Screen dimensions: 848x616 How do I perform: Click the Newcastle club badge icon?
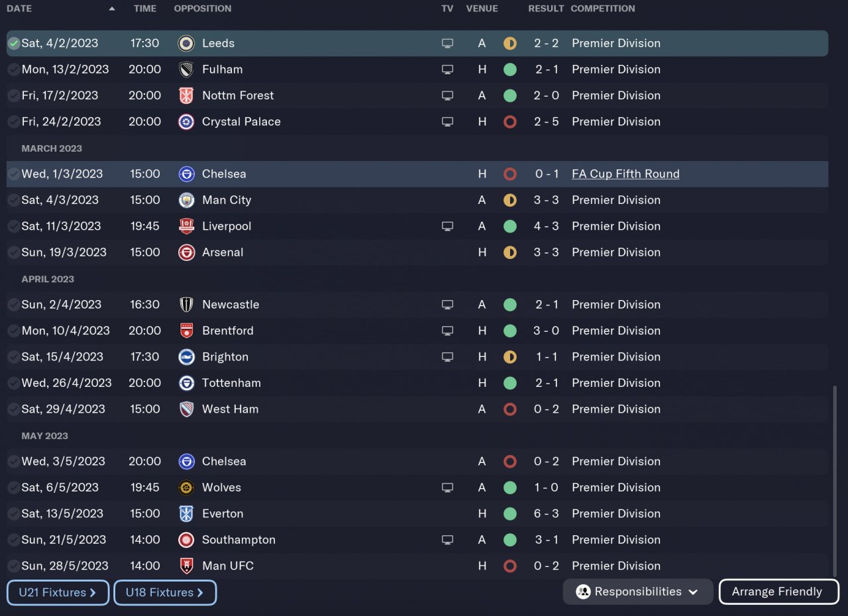[x=186, y=305]
